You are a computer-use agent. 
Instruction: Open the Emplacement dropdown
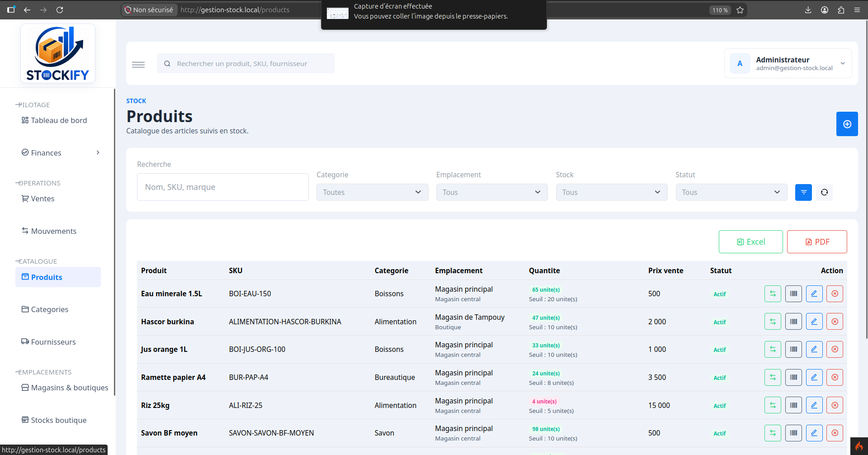(492, 192)
